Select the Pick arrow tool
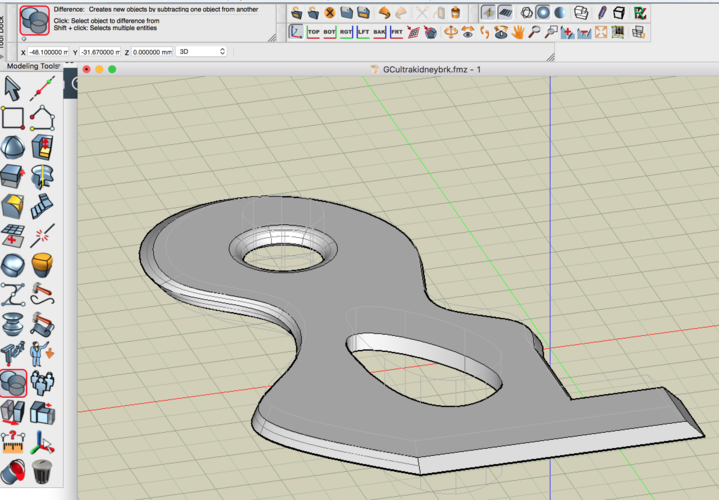 click(12, 89)
